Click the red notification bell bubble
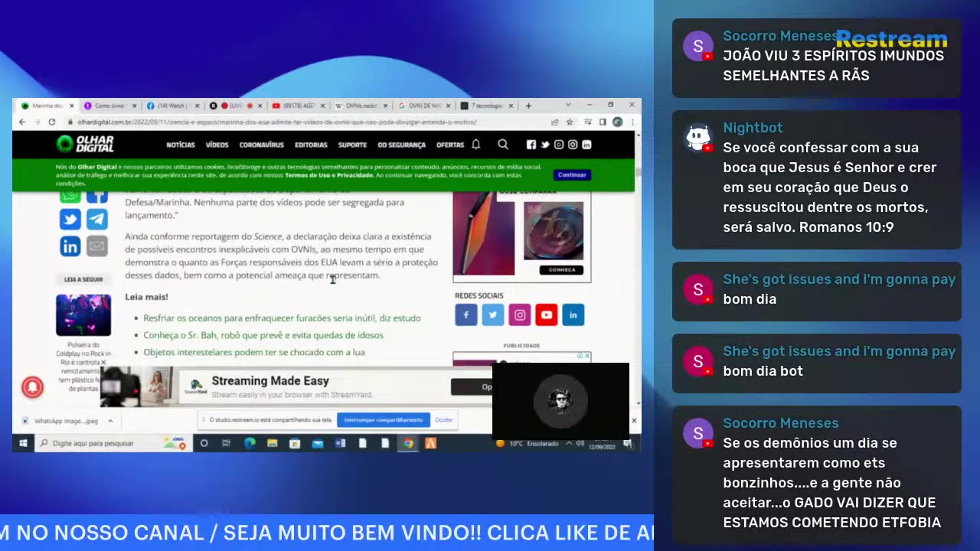The image size is (980, 551). (x=32, y=387)
